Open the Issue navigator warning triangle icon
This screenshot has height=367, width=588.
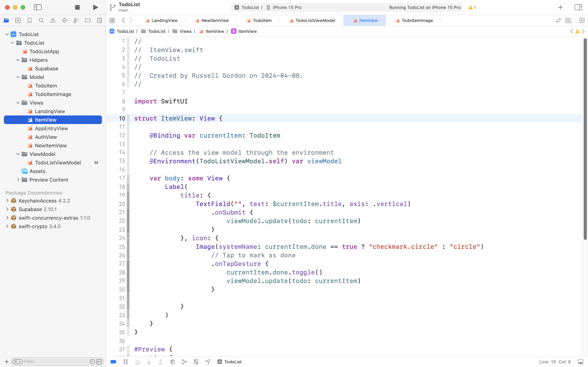(x=53, y=20)
